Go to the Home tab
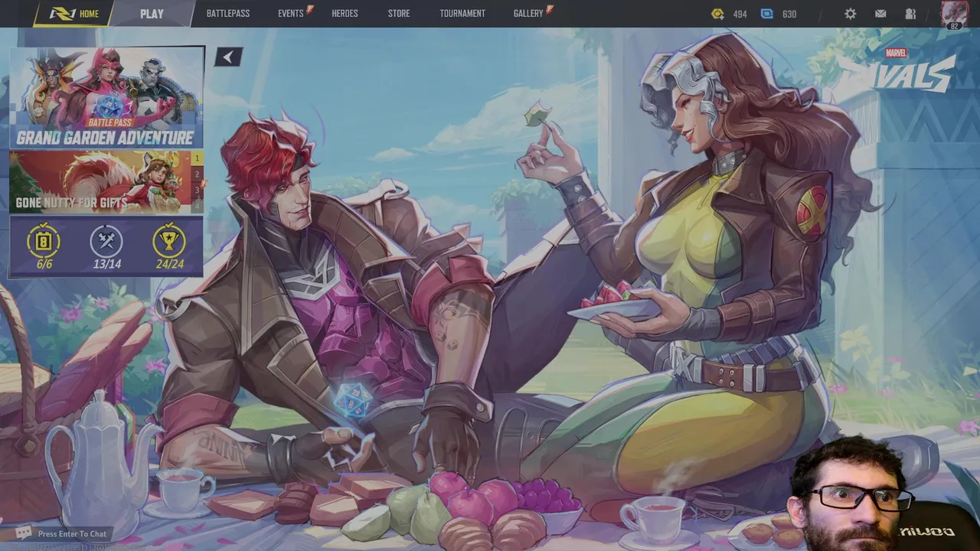 pos(75,14)
